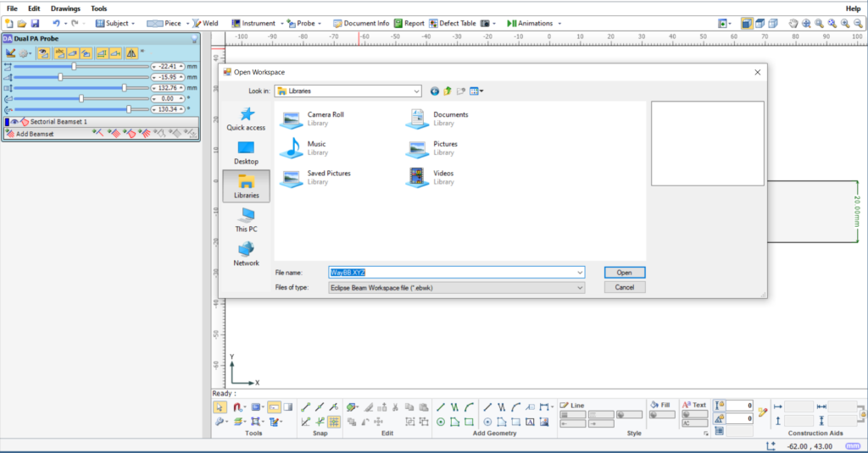The image size is (868, 453).
Task: Click the go back arrow icon in the dialog
Action: 435,91
